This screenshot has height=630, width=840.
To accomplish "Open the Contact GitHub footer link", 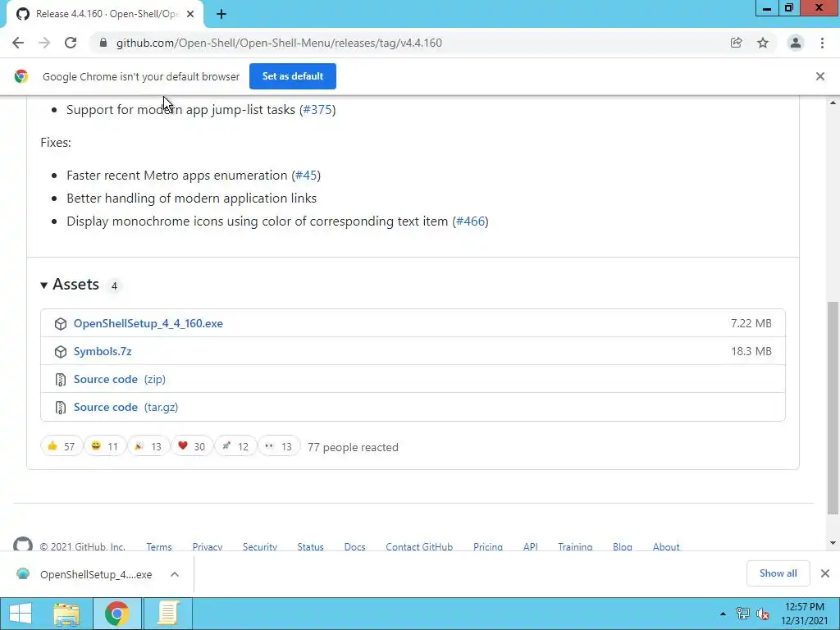I will (x=419, y=547).
